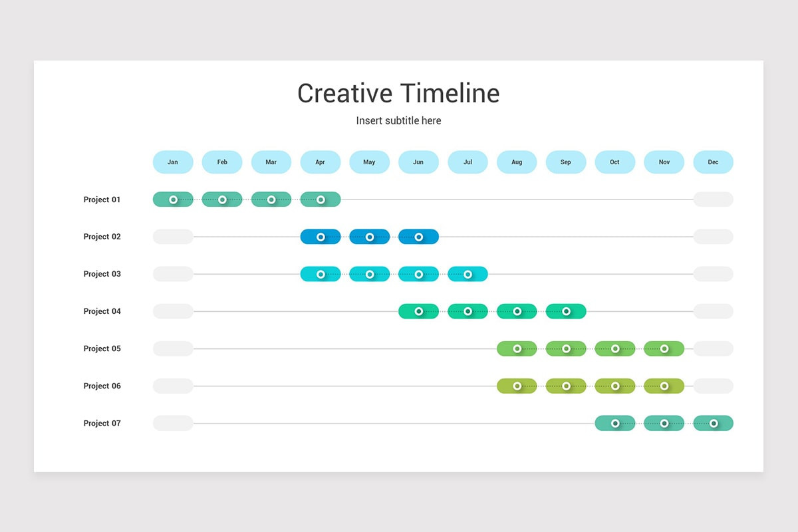Screen dimensions: 798x532
Task: Select Project 07 December marker
Action: [x=714, y=423]
